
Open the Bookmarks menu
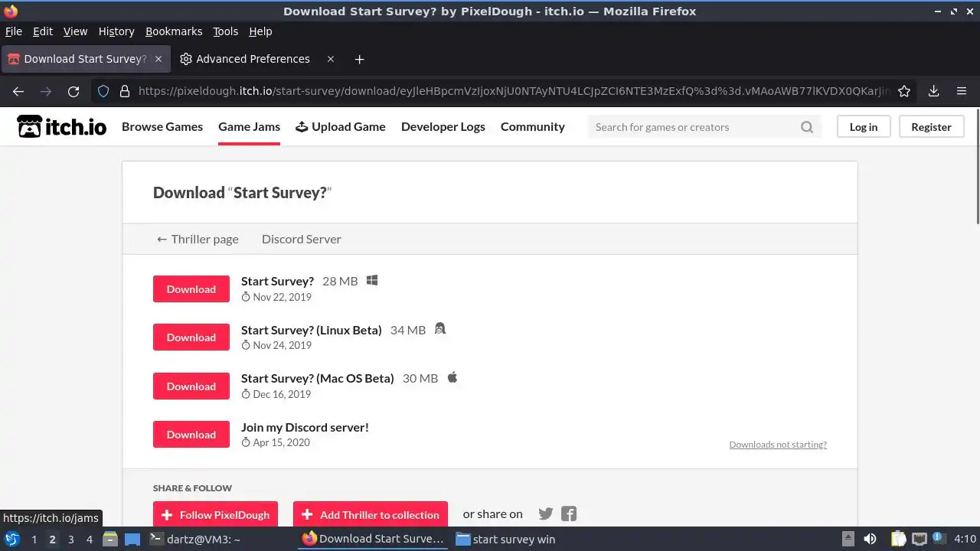click(x=174, y=31)
